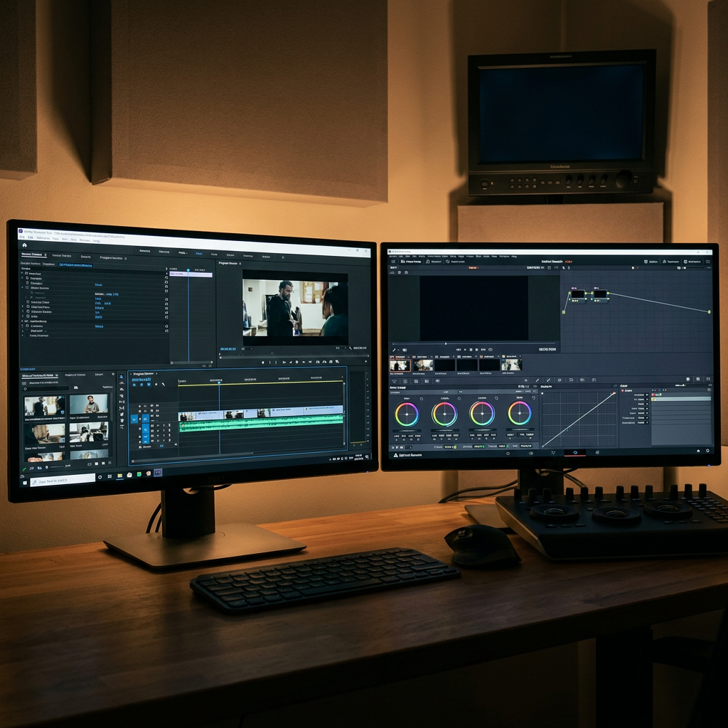Open project settings gear at Resolve's bottom right
The width and height of the screenshot is (728, 728).
[x=707, y=451]
